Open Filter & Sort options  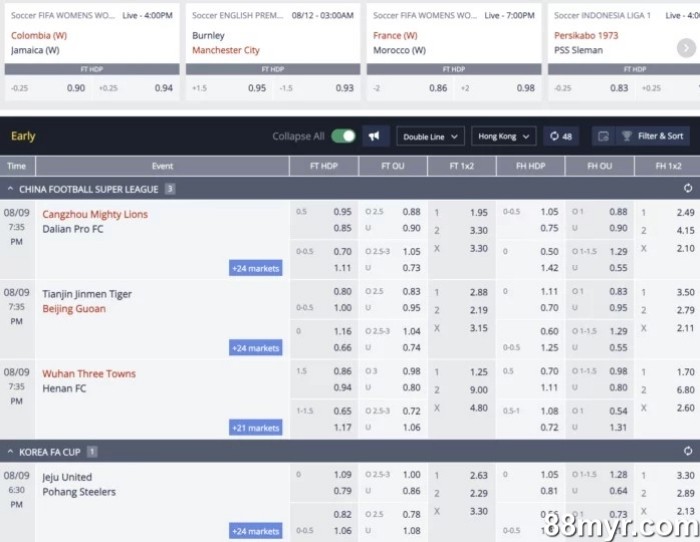pyautogui.click(x=652, y=136)
